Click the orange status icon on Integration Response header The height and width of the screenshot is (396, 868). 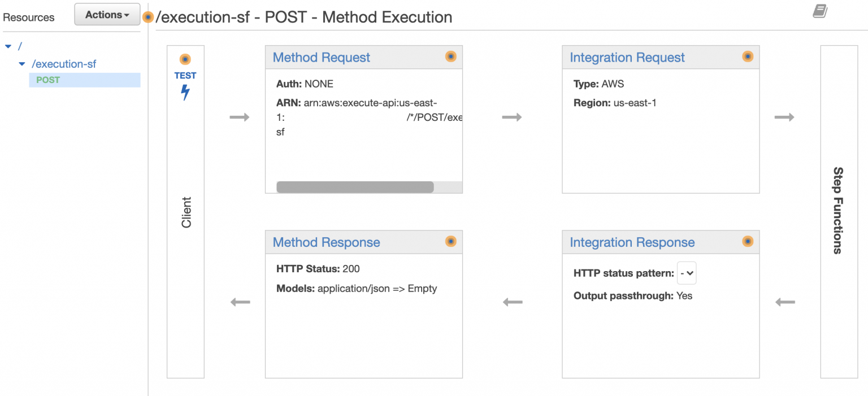pos(748,242)
